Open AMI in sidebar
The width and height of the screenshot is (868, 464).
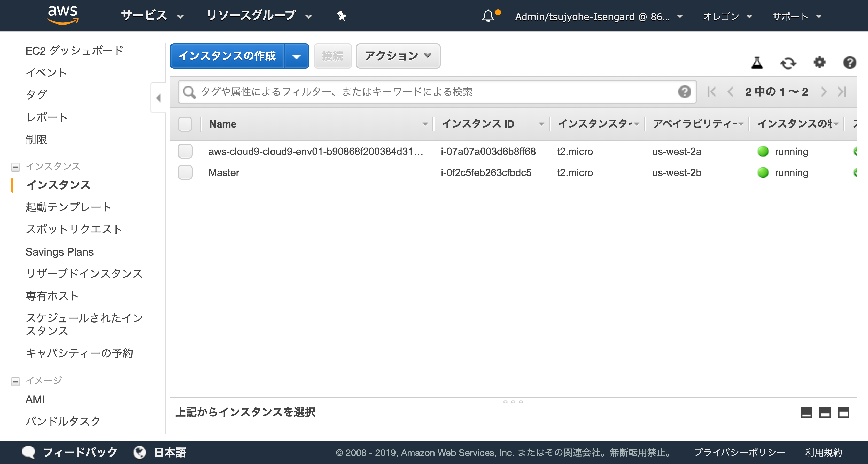[35, 400]
